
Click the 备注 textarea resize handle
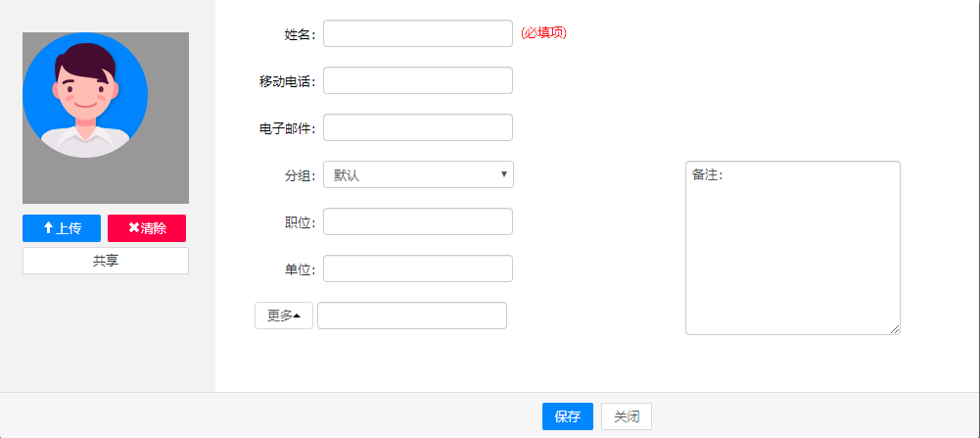[x=895, y=329]
